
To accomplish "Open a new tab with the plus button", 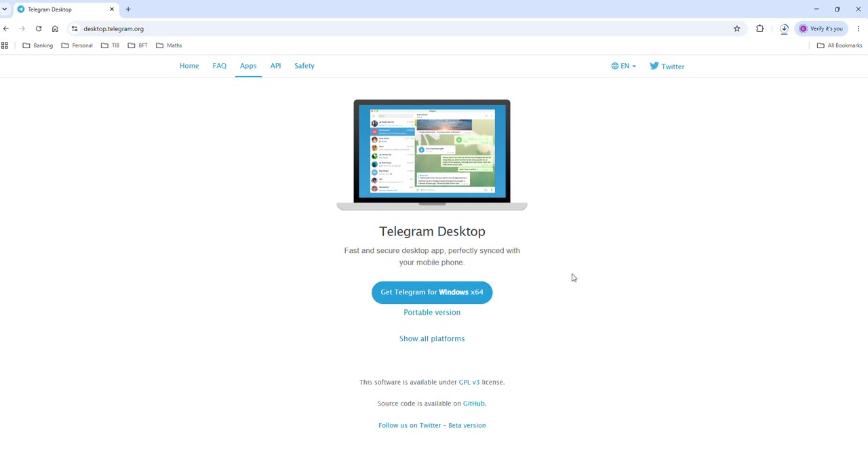I will point(128,9).
